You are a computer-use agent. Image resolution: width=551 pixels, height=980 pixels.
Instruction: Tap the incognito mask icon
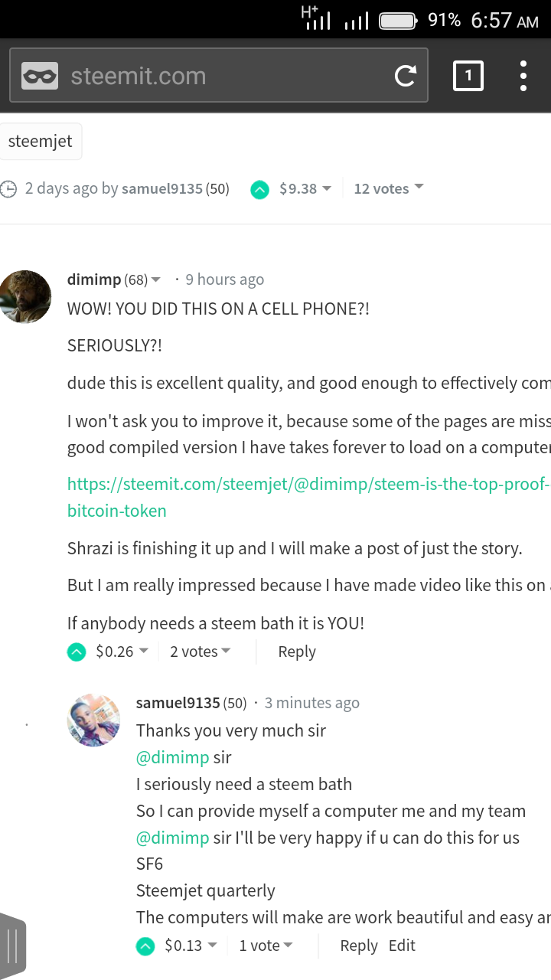point(40,76)
